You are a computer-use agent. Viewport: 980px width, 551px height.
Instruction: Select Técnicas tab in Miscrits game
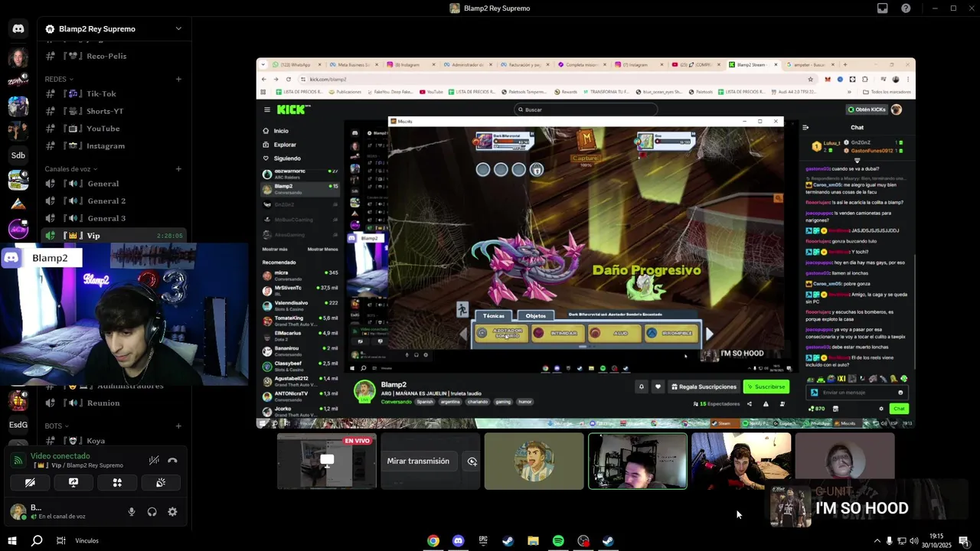click(494, 315)
